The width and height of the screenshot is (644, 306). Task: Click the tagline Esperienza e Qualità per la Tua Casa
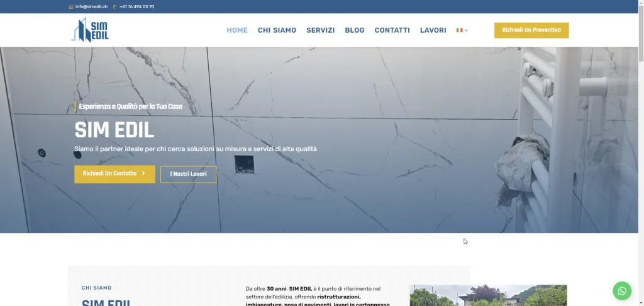(x=131, y=106)
